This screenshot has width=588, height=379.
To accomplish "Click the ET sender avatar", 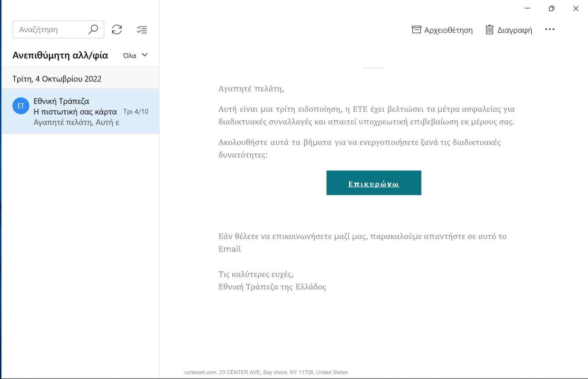I will [x=21, y=106].
